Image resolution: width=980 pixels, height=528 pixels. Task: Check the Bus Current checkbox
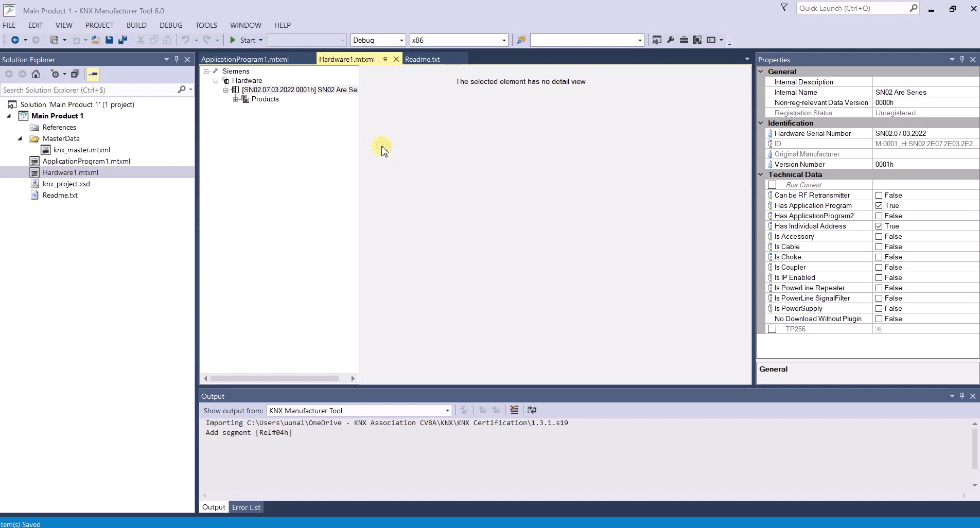tap(772, 185)
